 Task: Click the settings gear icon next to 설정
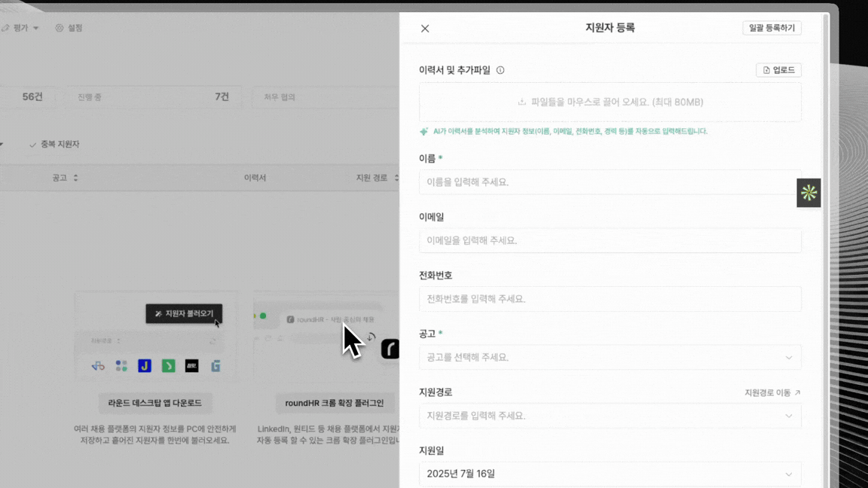60,28
